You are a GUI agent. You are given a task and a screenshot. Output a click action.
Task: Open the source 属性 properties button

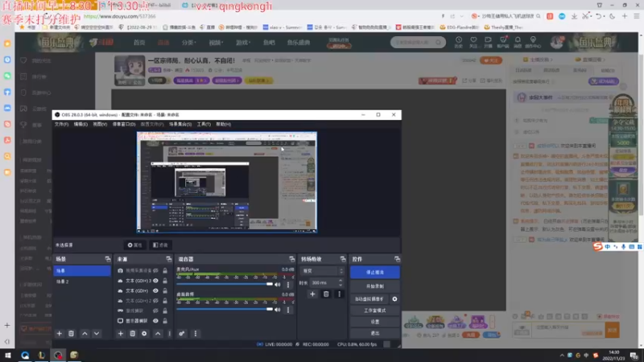pos(134,245)
